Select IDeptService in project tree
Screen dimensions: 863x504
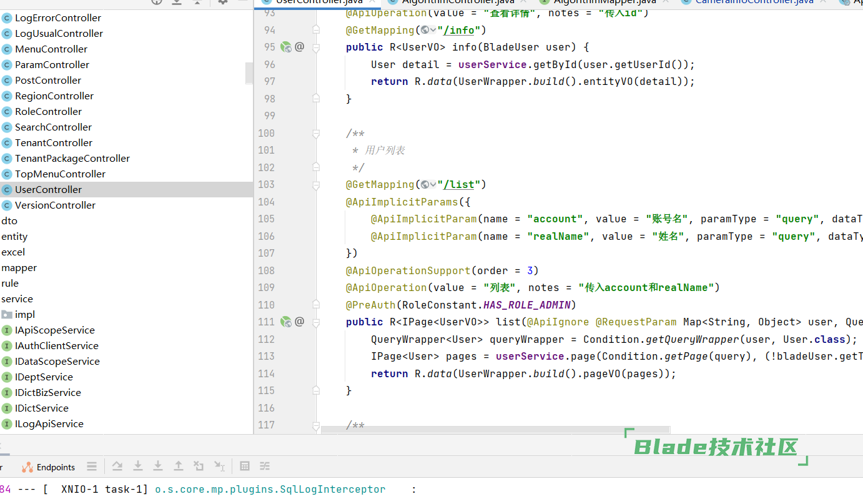[44, 377]
